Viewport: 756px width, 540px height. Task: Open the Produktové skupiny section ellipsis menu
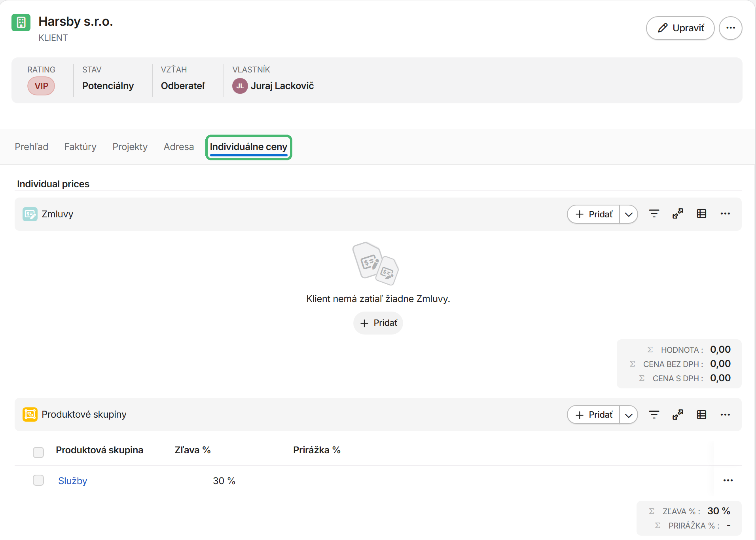(x=725, y=415)
